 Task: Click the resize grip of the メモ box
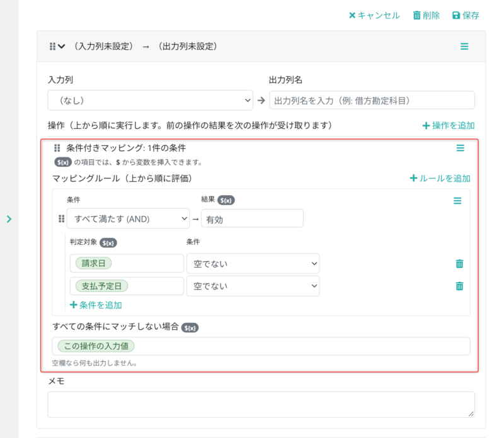pos(471,414)
